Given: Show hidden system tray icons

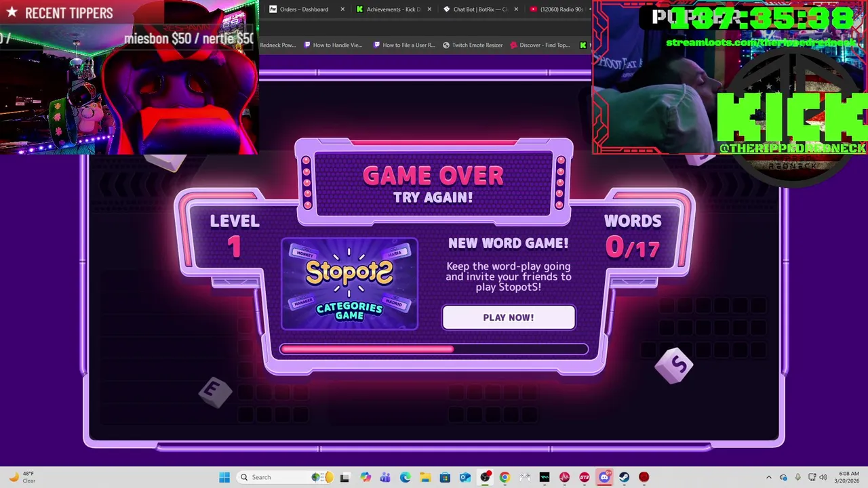Looking at the screenshot, I should coord(768,477).
